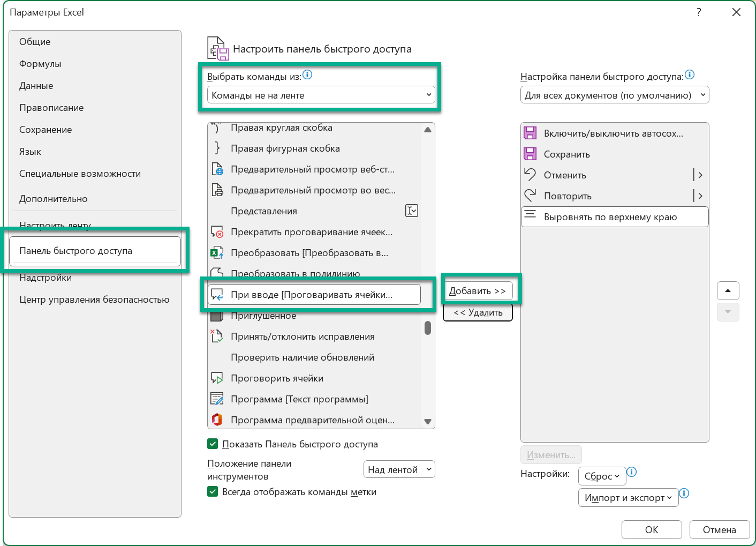Viewport: 756px width, 546px height.
Task: Click info icon beside Настройка панели быстрого доступа
Action: 690,75
